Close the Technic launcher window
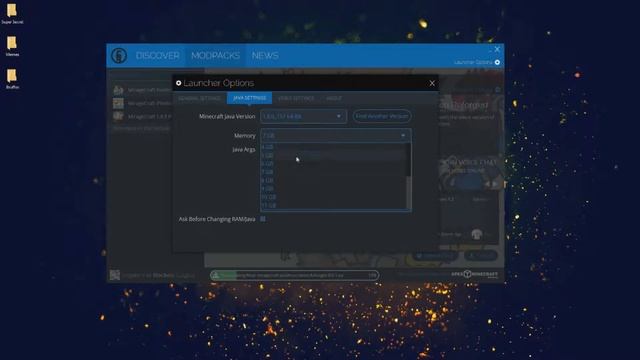This screenshot has height=360, width=640. click(x=497, y=49)
